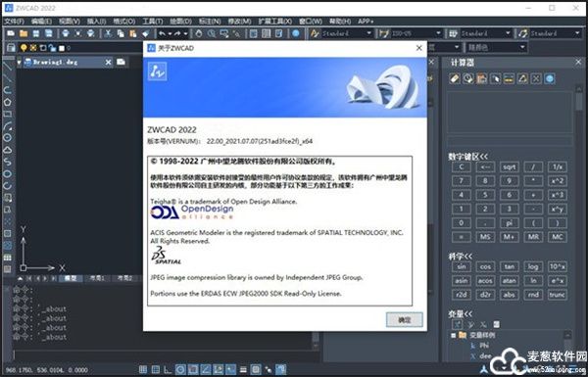The image size is (588, 377).
Task: Click the Paste clipboard icon
Action: (x=132, y=33)
